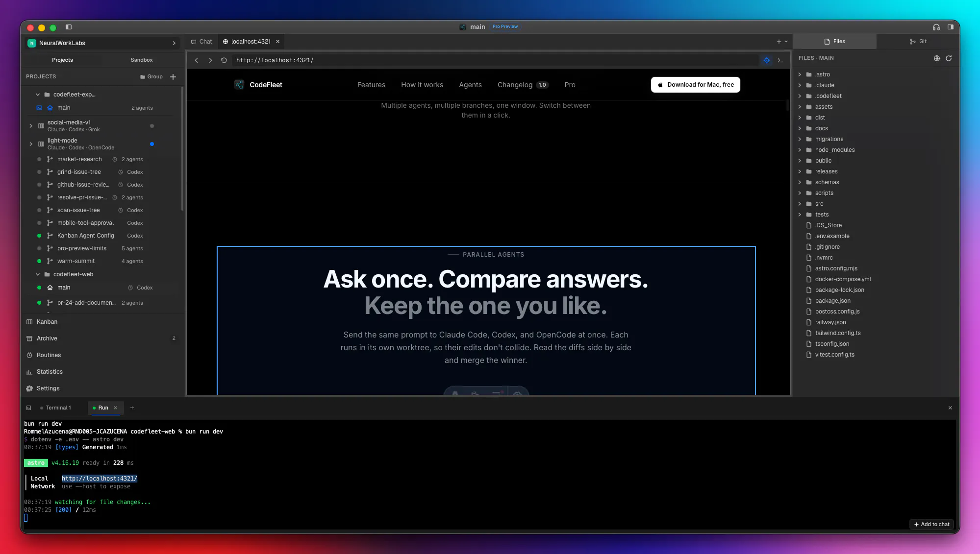Expand the migrations folder
The width and height of the screenshot is (980, 554).
(x=800, y=139)
